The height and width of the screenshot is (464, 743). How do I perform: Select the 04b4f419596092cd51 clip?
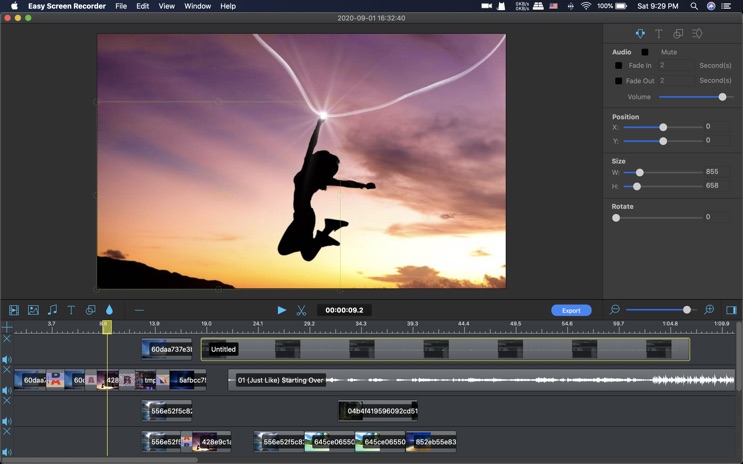[378, 411]
